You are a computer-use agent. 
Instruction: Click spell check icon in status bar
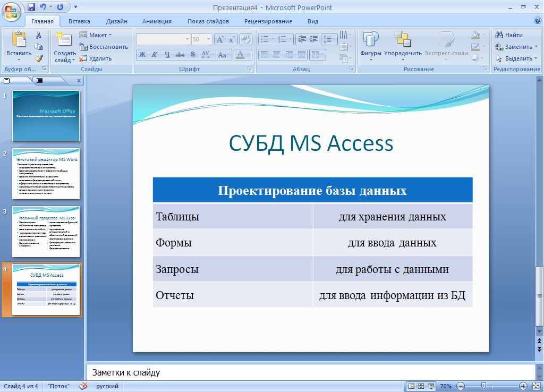pos(83,386)
